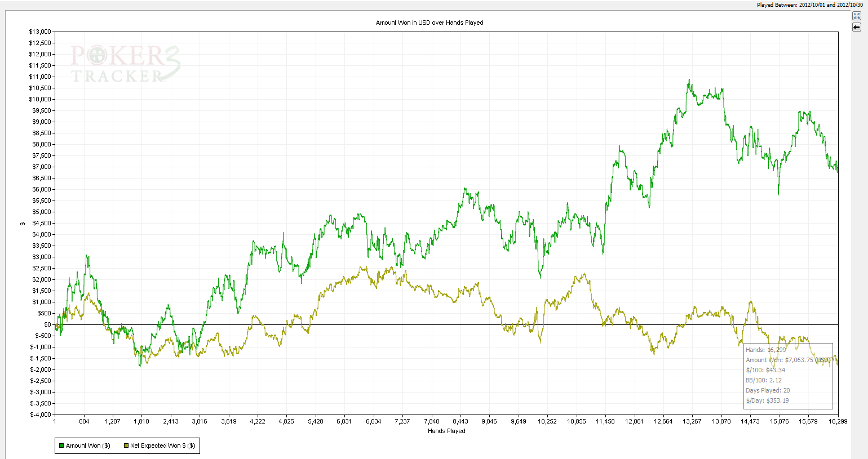Viewport: 868px width, 459px height.
Task: Click the expand graph to fullscreen icon
Action: [857, 16]
